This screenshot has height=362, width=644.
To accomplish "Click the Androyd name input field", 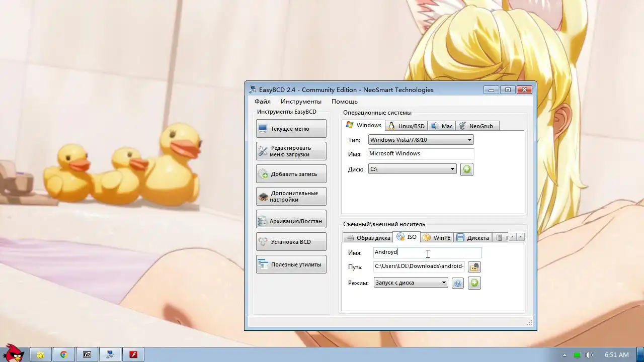I will point(428,252).
